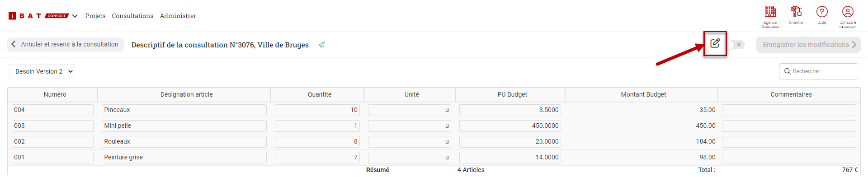Image resolution: width=868 pixels, height=177 pixels.
Task: Click the Rechercher search field
Action: pos(819,71)
